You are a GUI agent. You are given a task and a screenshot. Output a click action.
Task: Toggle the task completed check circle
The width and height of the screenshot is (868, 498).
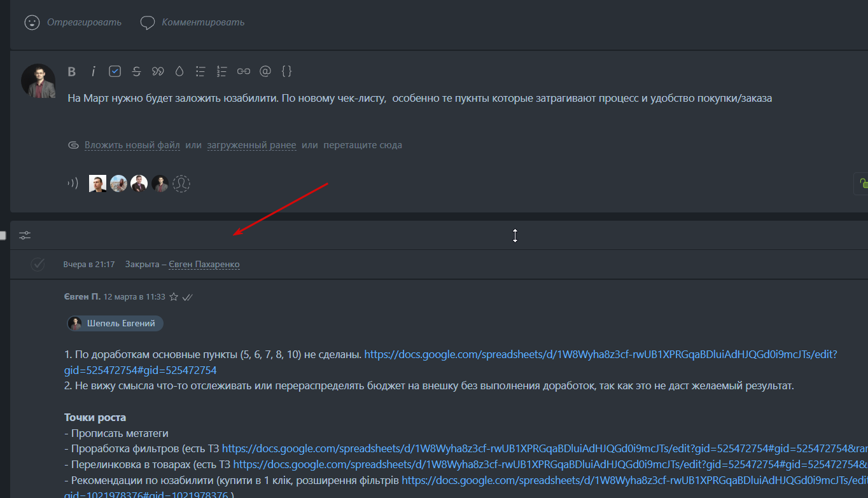pos(38,264)
